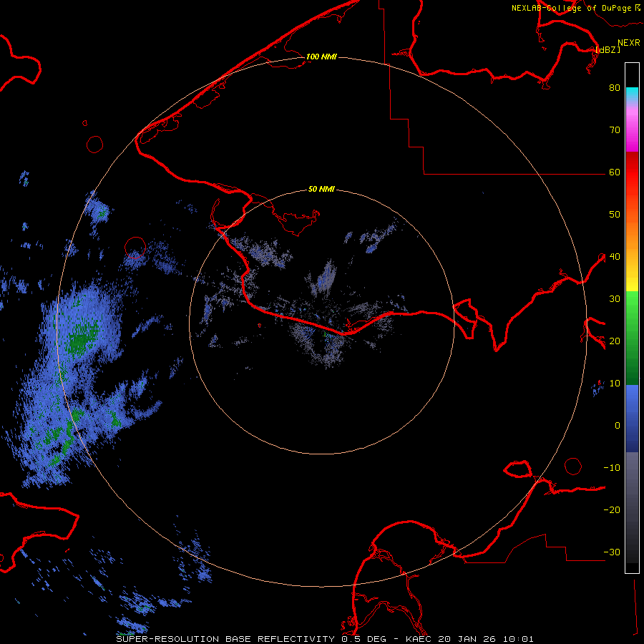
Task: Click the 40 value on the dBZ scale
Action: (x=615, y=256)
